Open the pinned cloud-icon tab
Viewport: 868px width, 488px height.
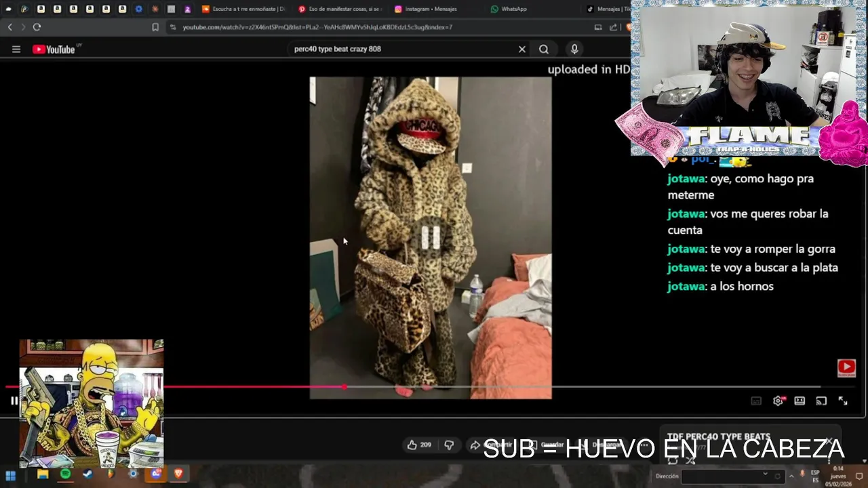(x=8, y=9)
